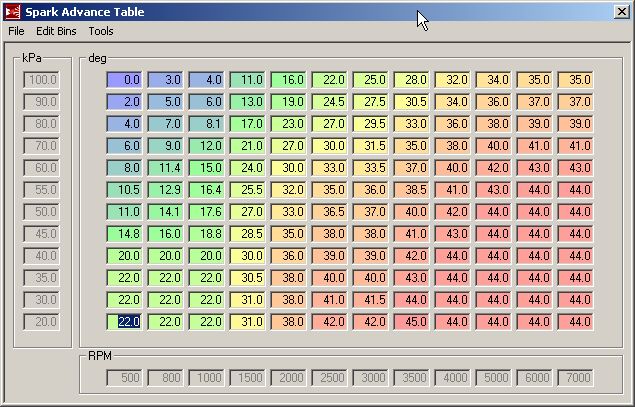The width and height of the screenshot is (635, 407).
Task: Click the Spark Advance Table title bar icon
Action: (12, 11)
